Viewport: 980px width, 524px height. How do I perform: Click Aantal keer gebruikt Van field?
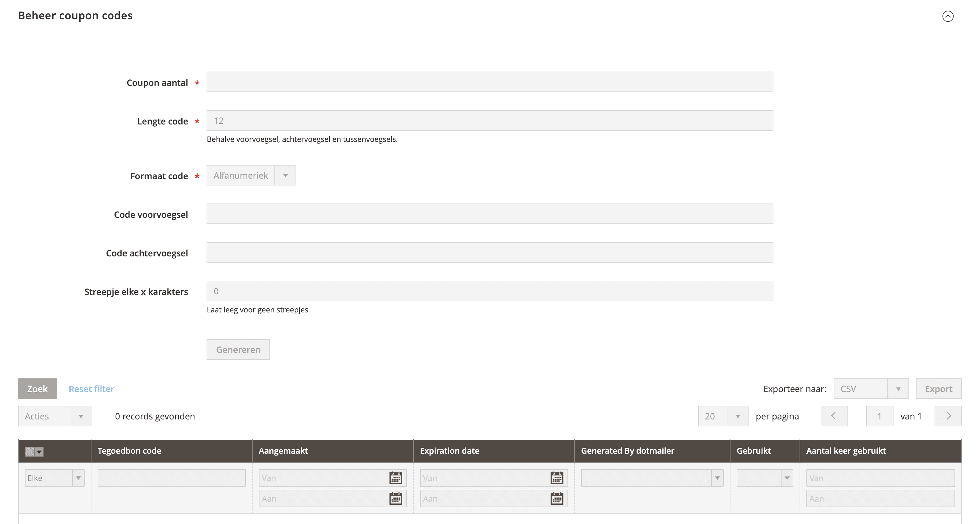point(880,478)
